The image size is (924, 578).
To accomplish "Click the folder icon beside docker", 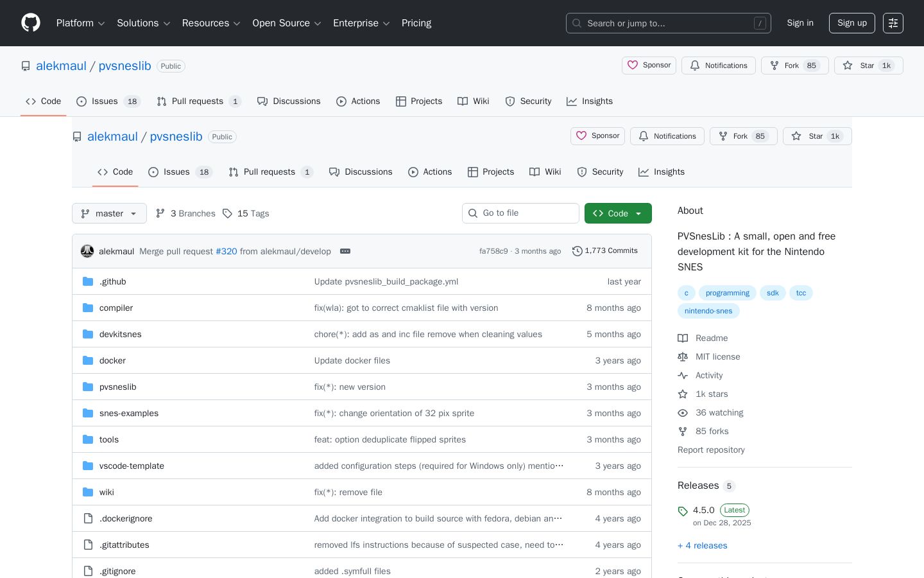I will (x=88, y=360).
